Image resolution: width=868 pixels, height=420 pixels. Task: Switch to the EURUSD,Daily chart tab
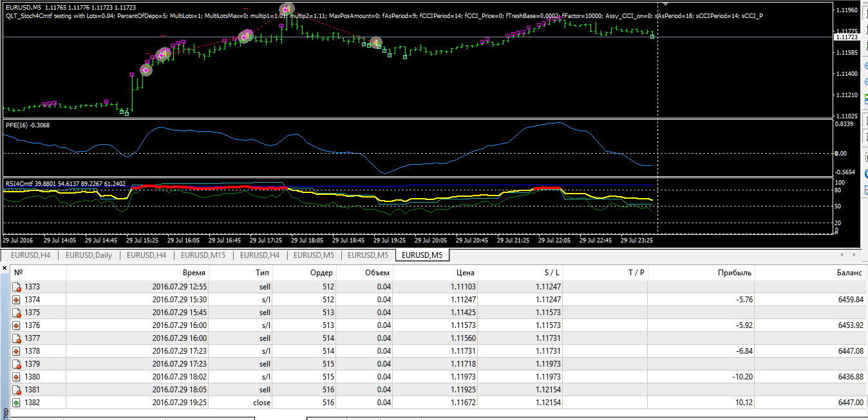[x=88, y=255]
